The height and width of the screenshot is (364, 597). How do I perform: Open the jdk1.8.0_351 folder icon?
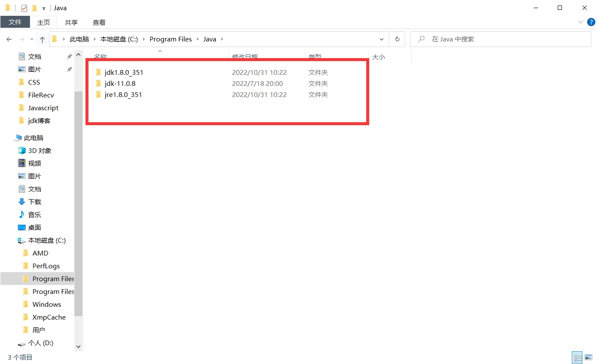[x=98, y=73]
